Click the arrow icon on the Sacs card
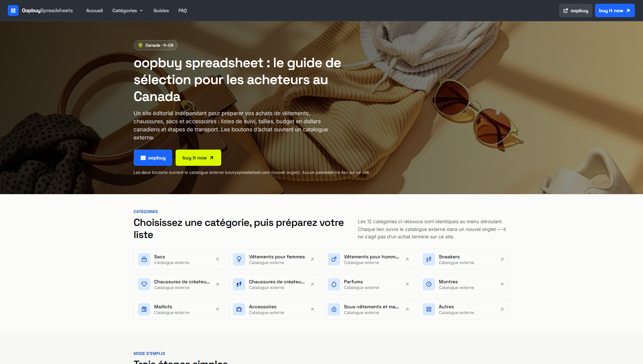This screenshot has height=364, width=643. click(x=217, y=259)
